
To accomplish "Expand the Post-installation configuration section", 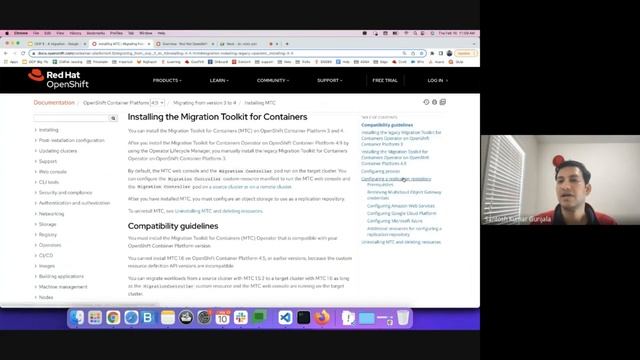I will 71,140.
